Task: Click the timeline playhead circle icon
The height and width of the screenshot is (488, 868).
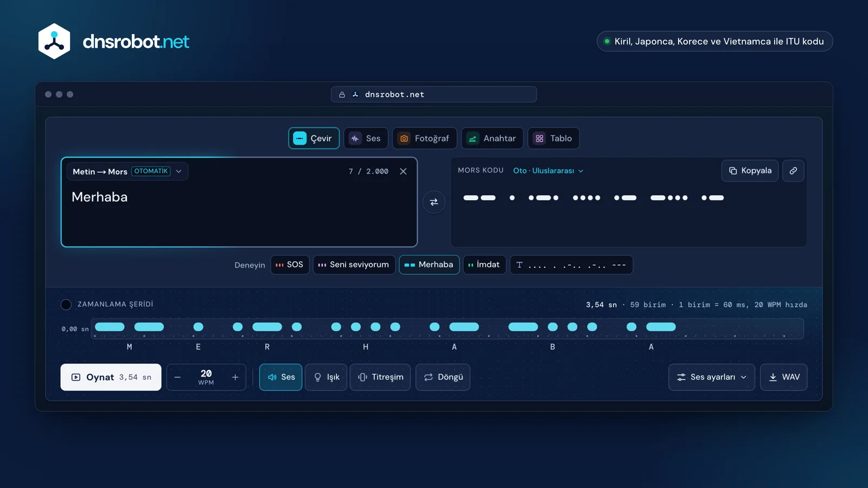Action: 66,305
